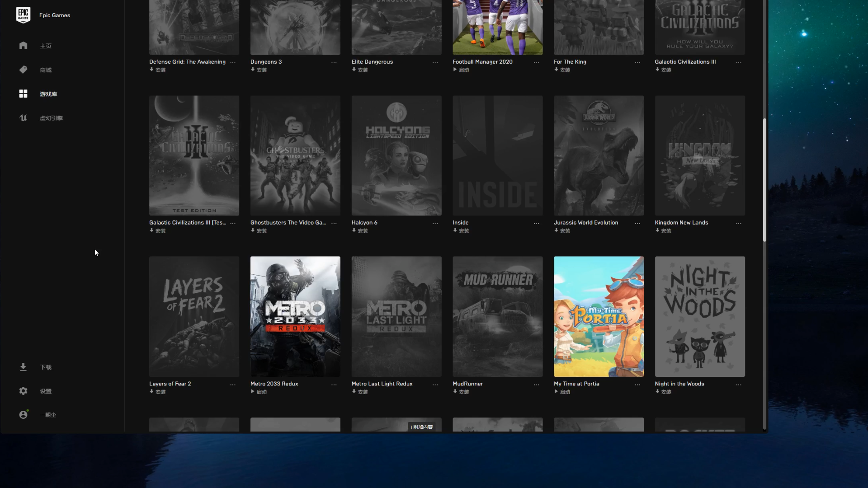Open options menu for Defense Grid: The Awakening
This screenshot has width=868, height=488.
pos(233,62)
